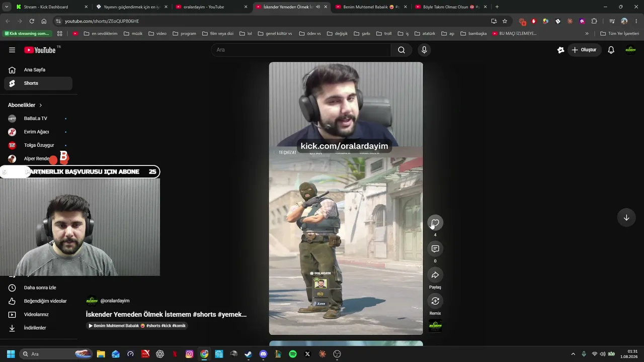The width and height of the screenshot is (644, 362).
Task: Click the YouTube search magnifier button
Action: [401, 50]
